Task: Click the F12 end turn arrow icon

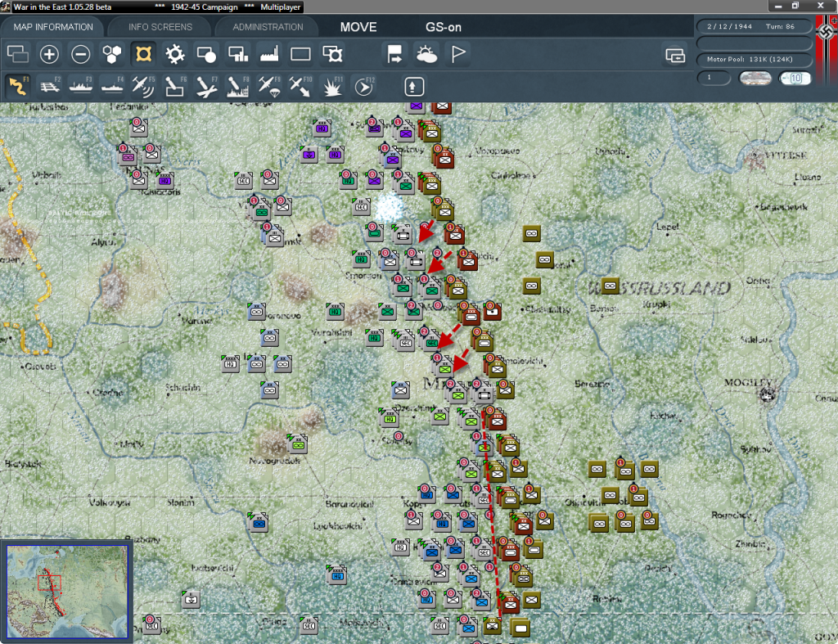Action: tap(364, 87)
